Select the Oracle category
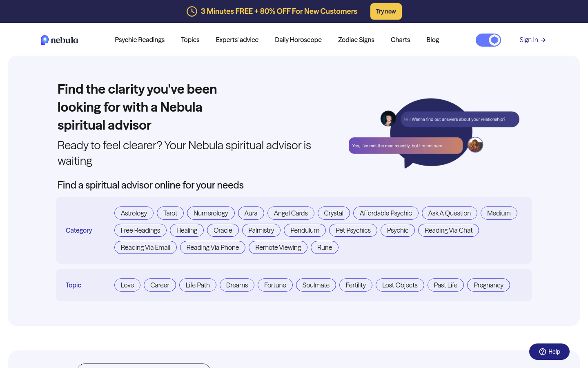The image size is (588, 368). click(223, 230)
